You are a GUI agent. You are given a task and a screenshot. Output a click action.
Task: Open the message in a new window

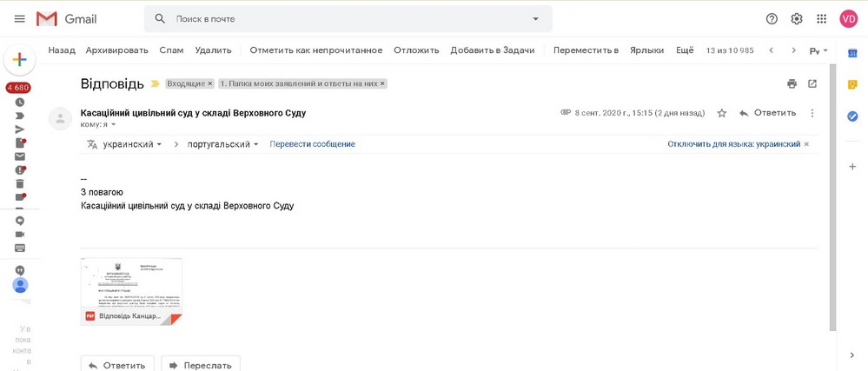click(812, 84)
